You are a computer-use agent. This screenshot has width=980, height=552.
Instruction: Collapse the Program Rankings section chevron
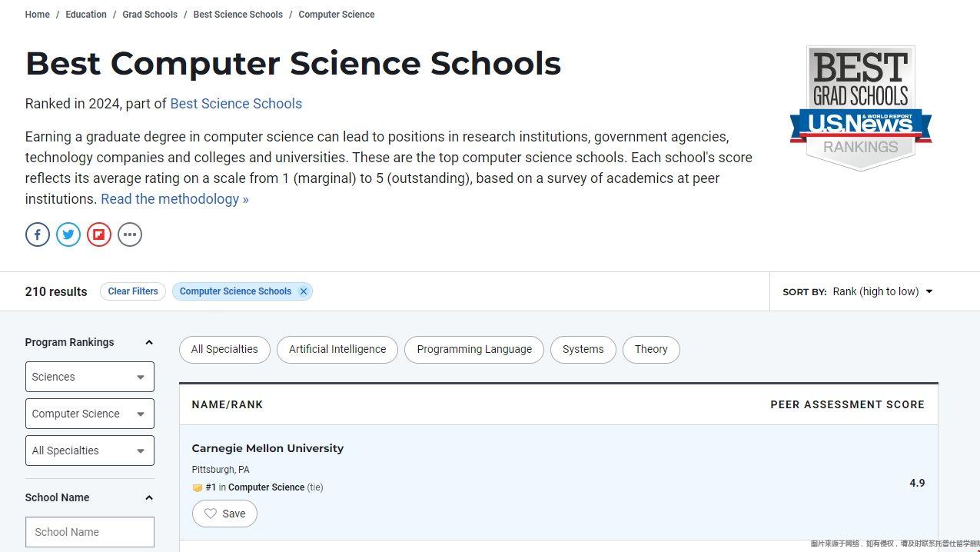pyautogui.click(x=149, y=343)
